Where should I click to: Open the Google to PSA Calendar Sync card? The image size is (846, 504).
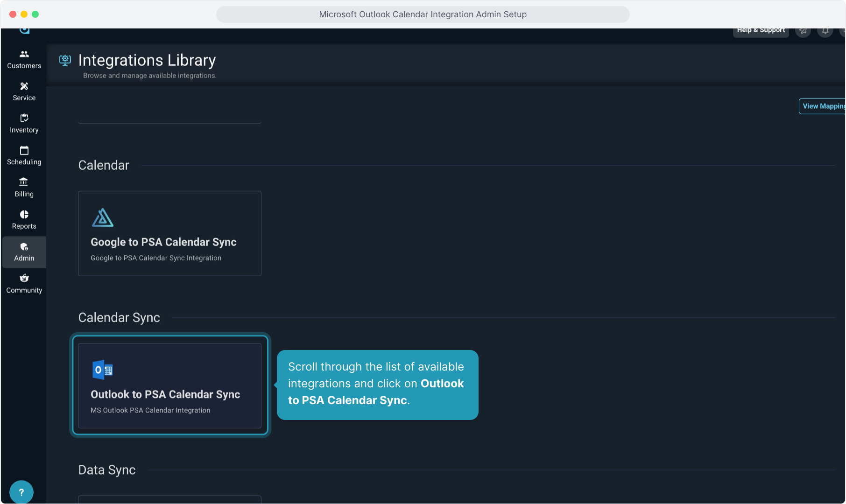pyautogui.click(x=169, y=233)
